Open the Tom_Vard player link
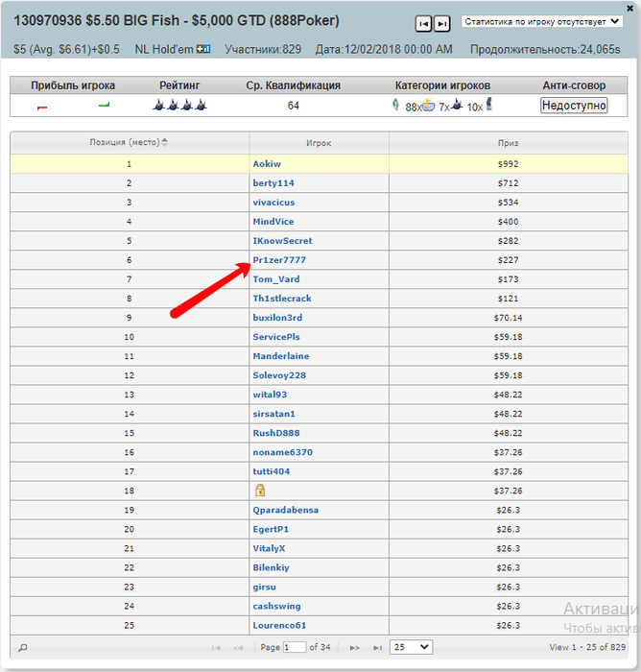This screenshot has width=641, height=672. pyautogui.click(x=276, y=279)
